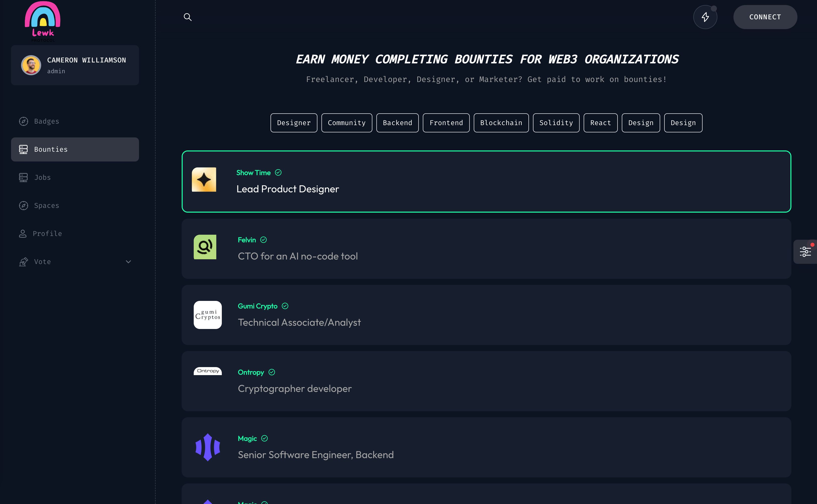Viewport: 817px width, 504px height.
Task: Click the Gumi Crypto company link
Action: 257,306
